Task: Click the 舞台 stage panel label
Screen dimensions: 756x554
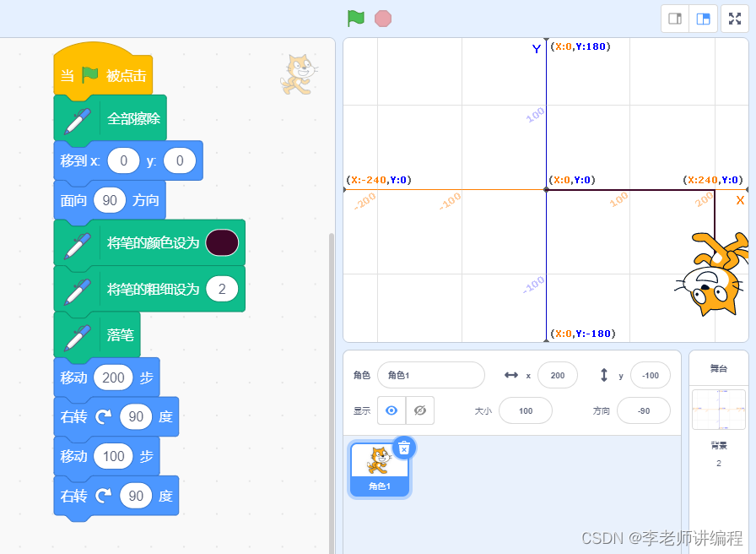Action: [x=718, y=368]
